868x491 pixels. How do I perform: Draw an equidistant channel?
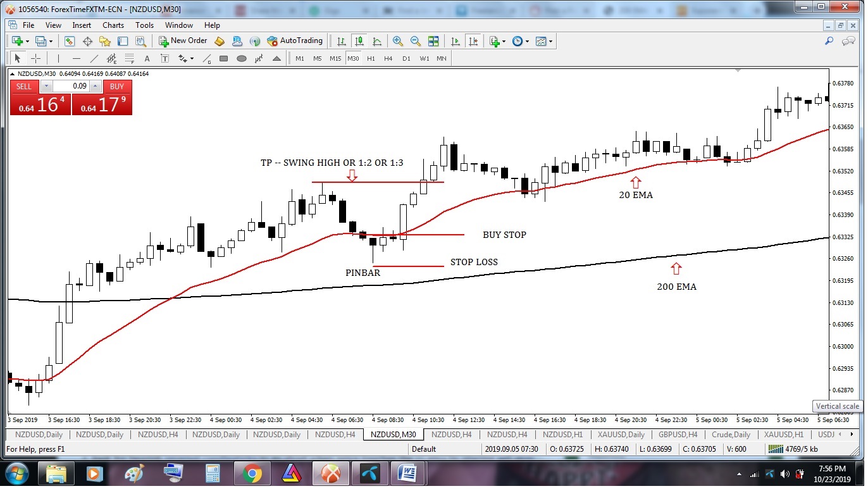(112, 58)
